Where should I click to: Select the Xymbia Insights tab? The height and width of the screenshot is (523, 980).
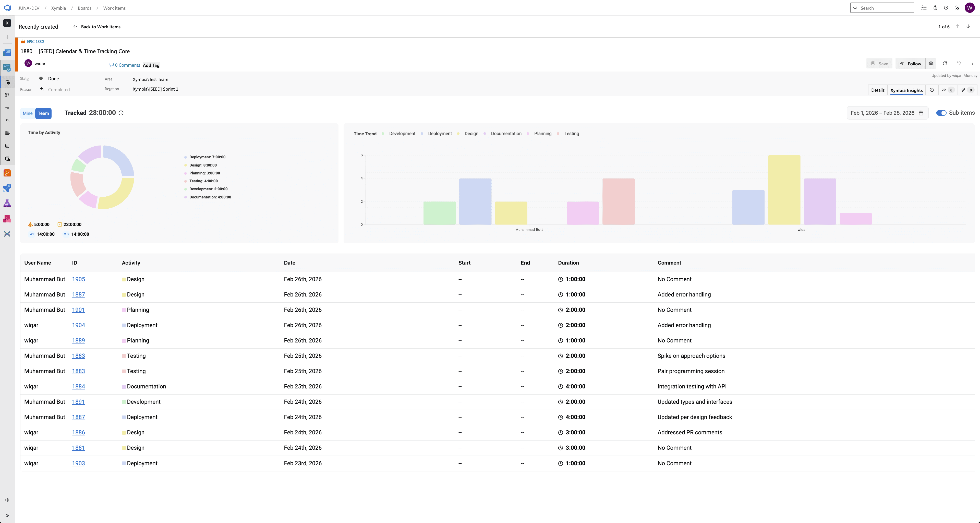[x=906, y=90]
